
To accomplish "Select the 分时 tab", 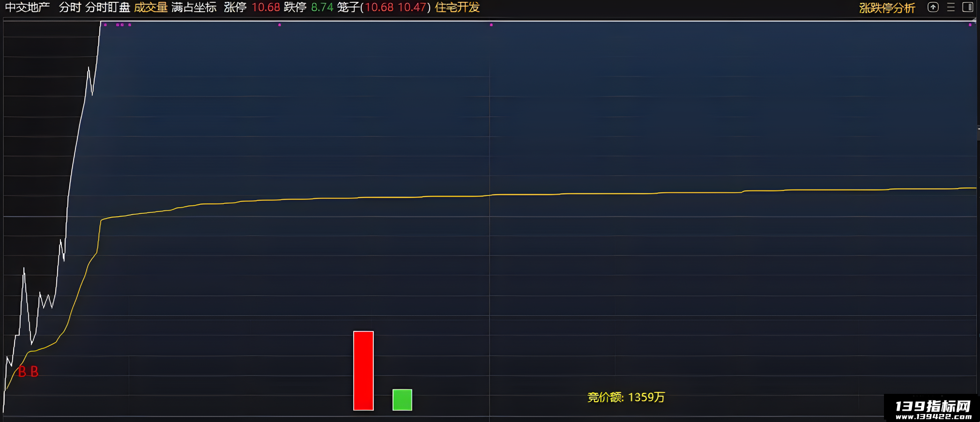I will click(x=70, y=8).
